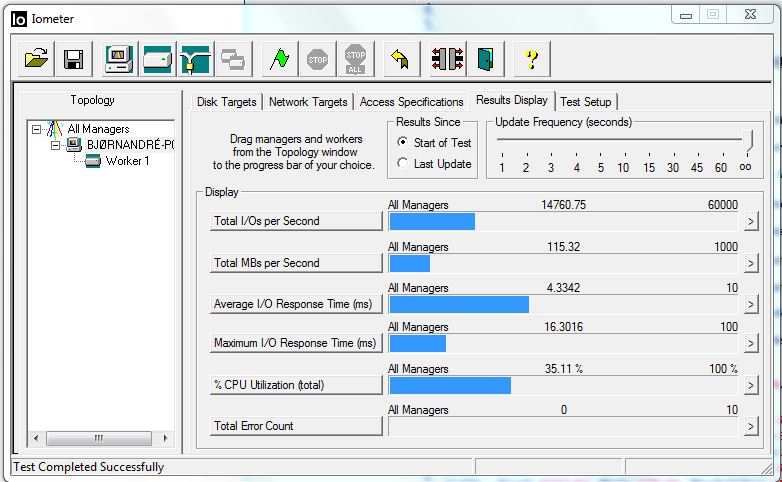Screen dimensions: 782x482
Task: Click 35.11 % CPU value
Action: [x=564, y=368]
